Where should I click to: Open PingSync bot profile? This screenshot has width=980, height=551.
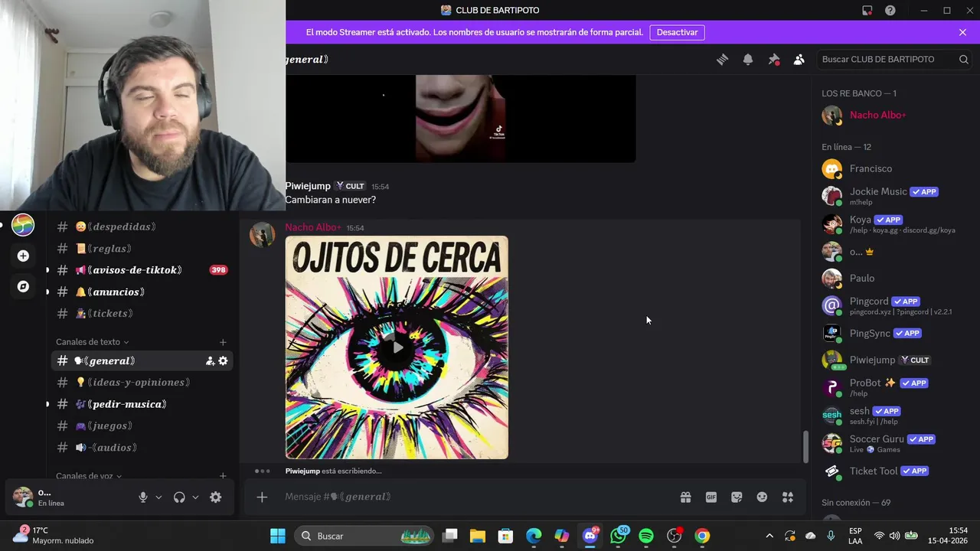(x=894, y=334)
